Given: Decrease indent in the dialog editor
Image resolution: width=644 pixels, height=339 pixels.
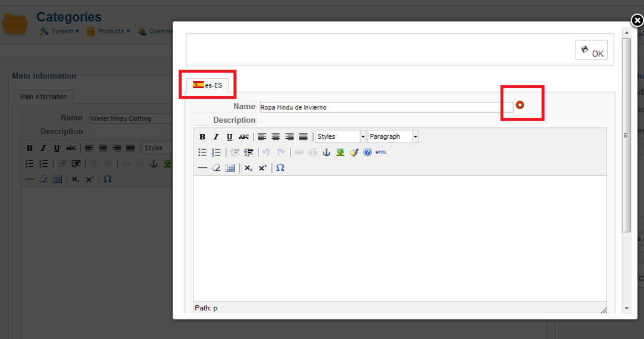Looking at the screenshot, I should pos(235,153).
